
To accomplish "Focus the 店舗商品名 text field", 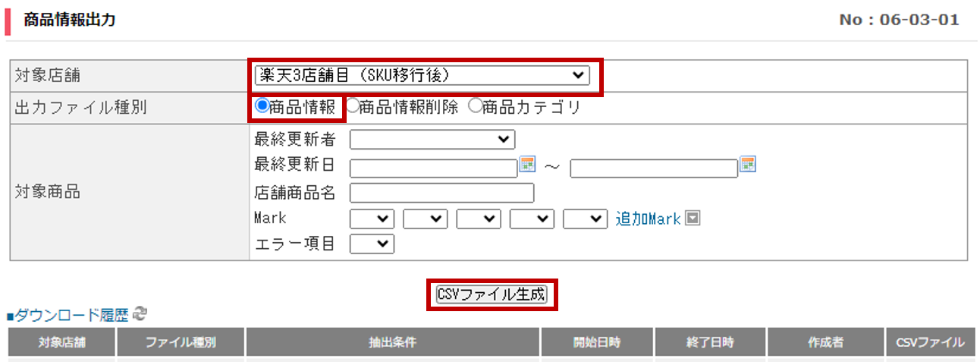I will tap(442, 193).
